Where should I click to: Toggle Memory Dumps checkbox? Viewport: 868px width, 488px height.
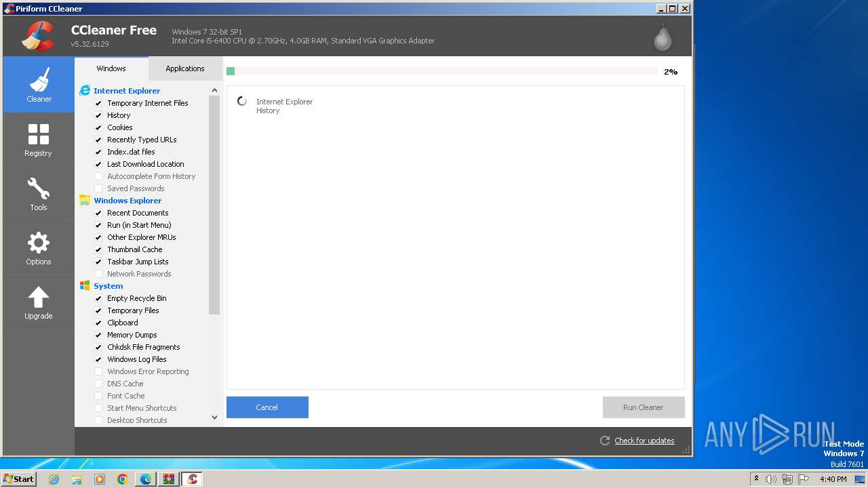pos(98,335)
